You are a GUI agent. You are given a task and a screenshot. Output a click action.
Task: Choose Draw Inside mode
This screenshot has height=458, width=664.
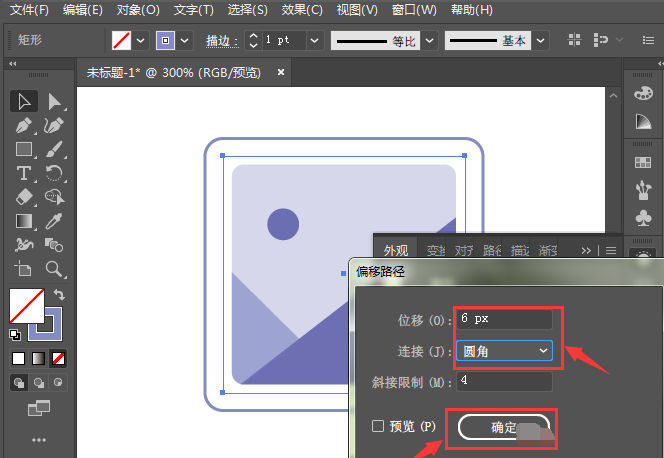click(58, 383)
